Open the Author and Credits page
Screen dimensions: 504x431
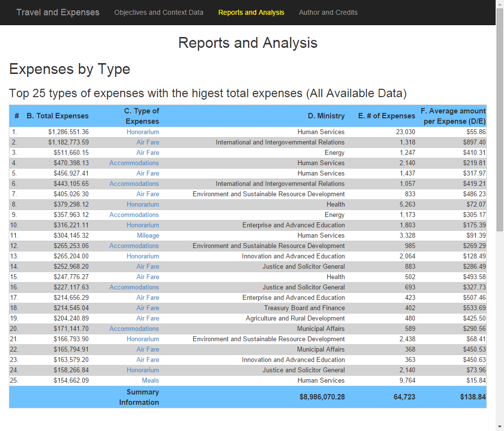[x=328, y=12]
